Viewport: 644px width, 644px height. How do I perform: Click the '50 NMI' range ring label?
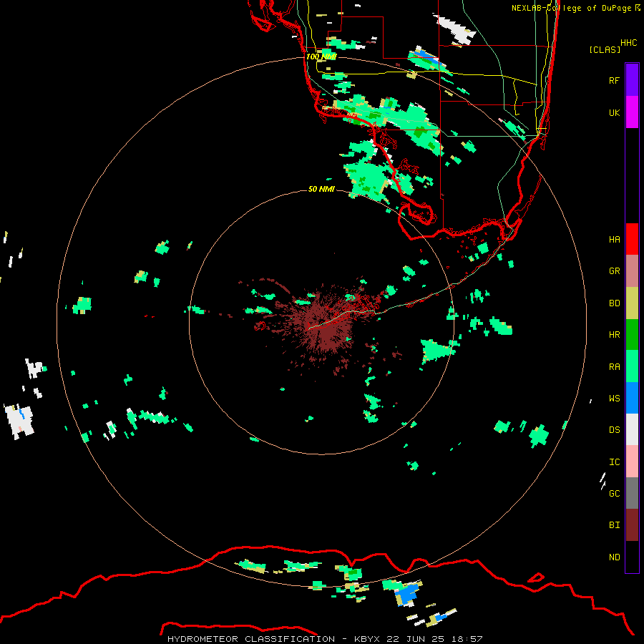click(321, 189)
